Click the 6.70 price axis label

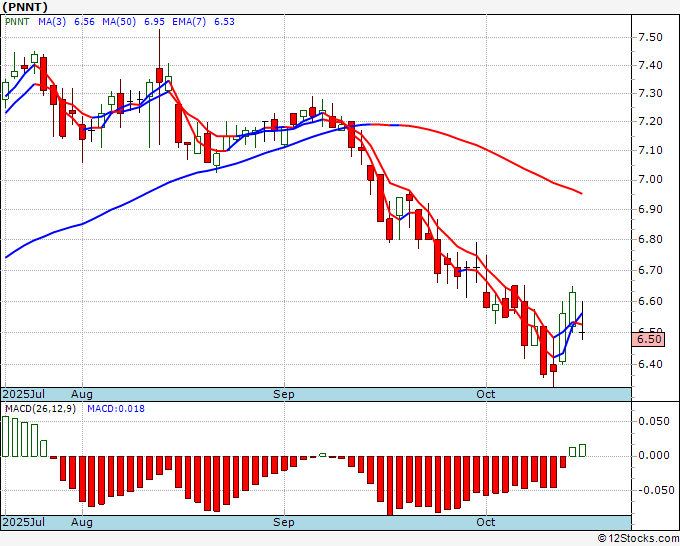click(651, 270)
